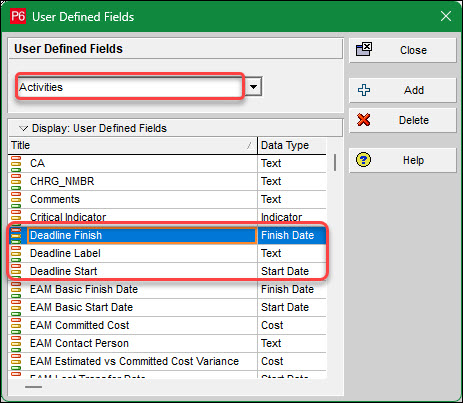This screenshot has height=403, width=463.
Task: Select the EAM Contact Person row
Action: 167,343
